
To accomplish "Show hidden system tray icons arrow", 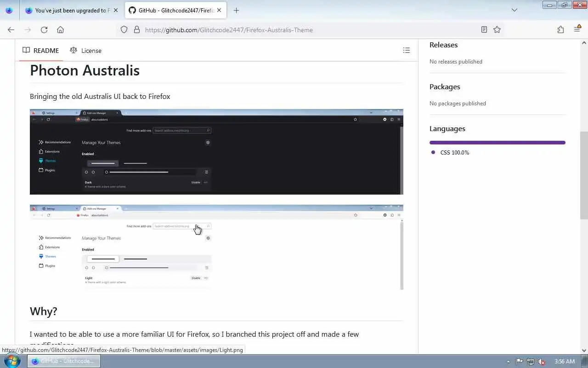I will [508, 362].
